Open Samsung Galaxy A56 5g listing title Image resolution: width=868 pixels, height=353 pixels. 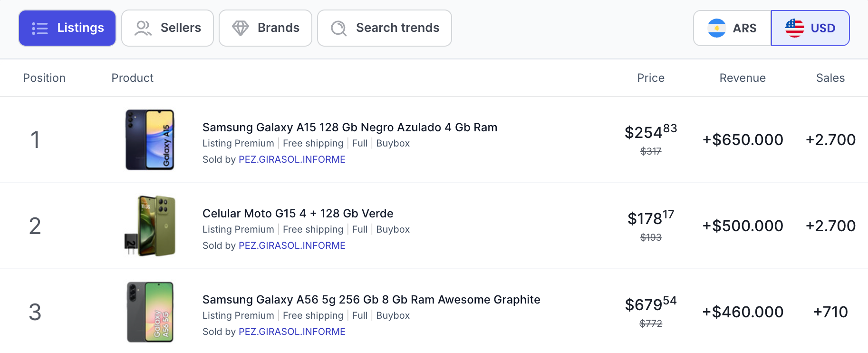(371, 300)
